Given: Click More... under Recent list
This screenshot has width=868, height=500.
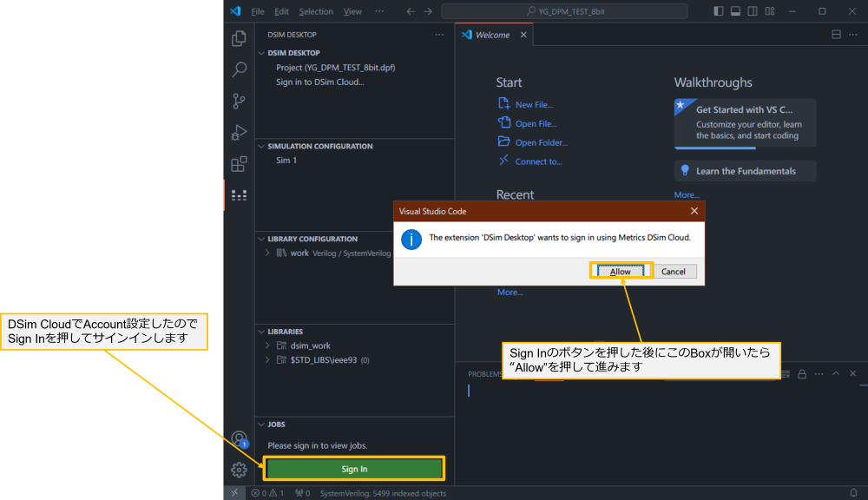Looking at the screenshot, I should (510, 293).
